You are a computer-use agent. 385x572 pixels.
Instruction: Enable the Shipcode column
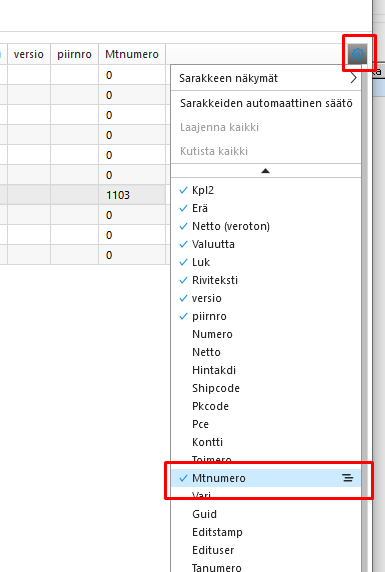tap(266, 388)
